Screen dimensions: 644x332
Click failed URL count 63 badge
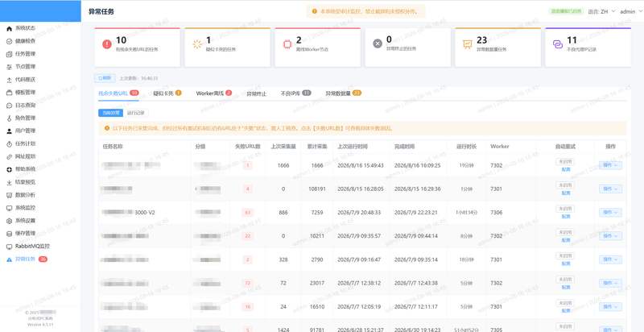pos(247,213)
